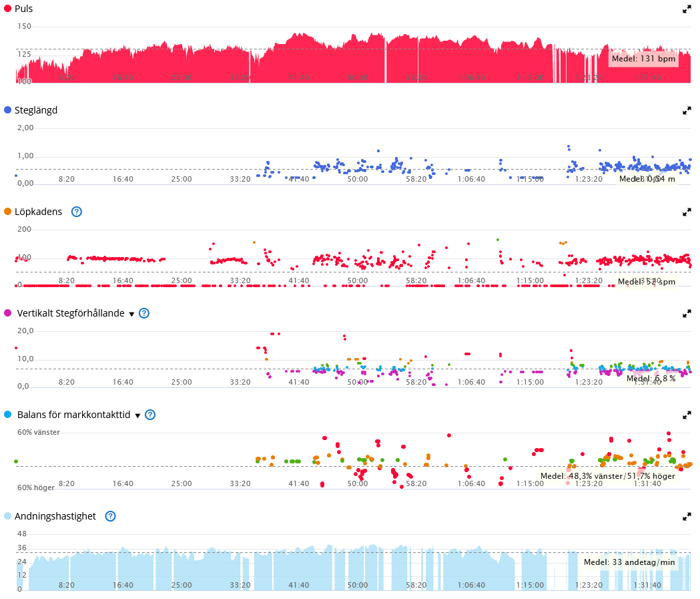The width and height of the screenshot is (700, 599).
Task: Expand the Puls chart to fullscreen
Action: pos(687,9)
